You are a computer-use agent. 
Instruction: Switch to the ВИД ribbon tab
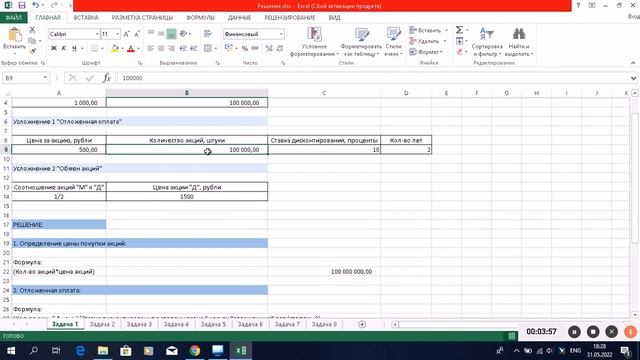(334, 18)
